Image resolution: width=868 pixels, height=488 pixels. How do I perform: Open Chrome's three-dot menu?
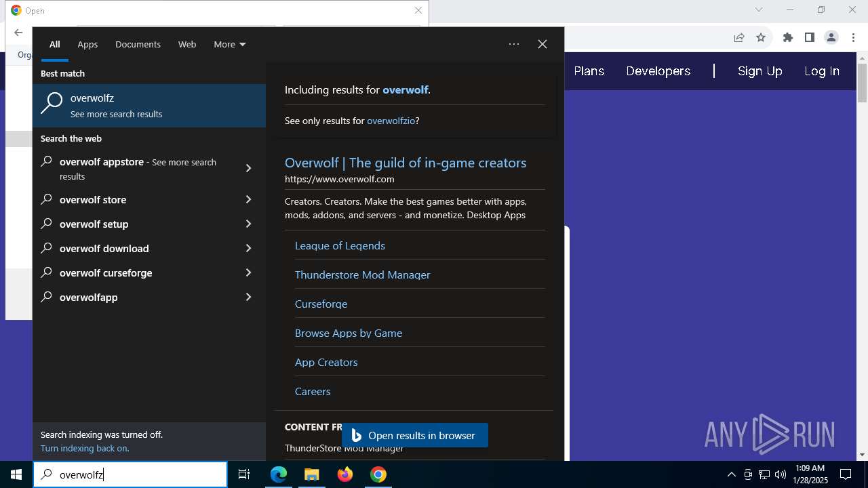[852, 38]
